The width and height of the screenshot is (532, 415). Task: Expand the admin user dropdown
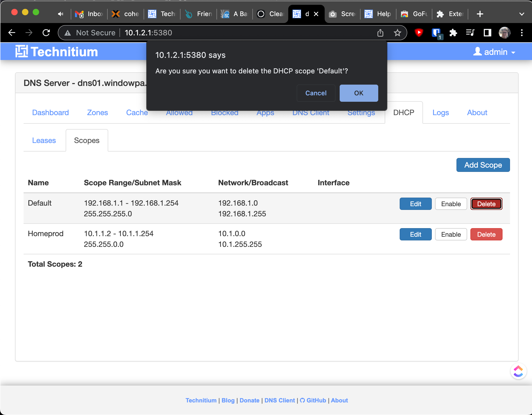coord(494,52)
